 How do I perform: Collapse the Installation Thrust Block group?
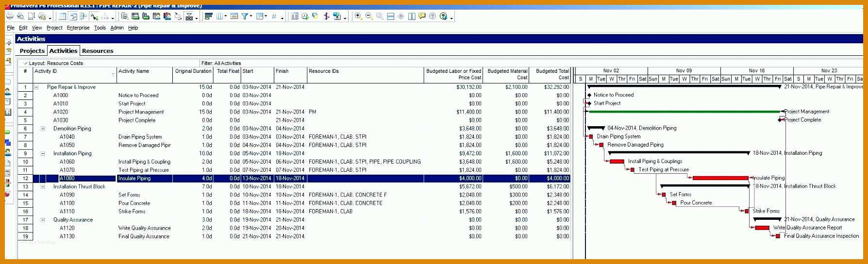42,186
